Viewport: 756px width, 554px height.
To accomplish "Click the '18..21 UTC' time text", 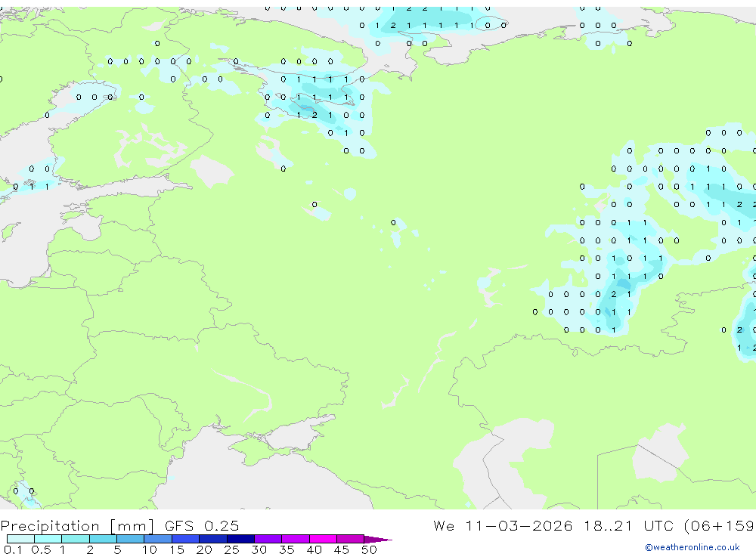I will coord(628,525).
